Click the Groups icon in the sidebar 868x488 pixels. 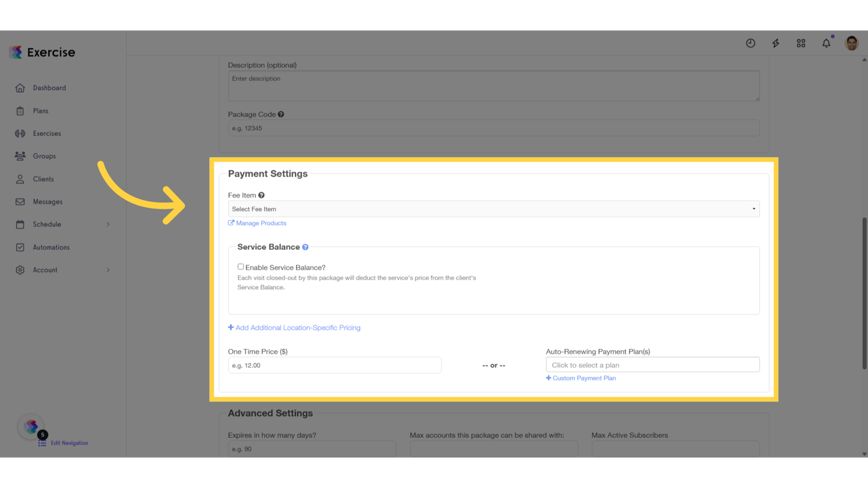20,156
